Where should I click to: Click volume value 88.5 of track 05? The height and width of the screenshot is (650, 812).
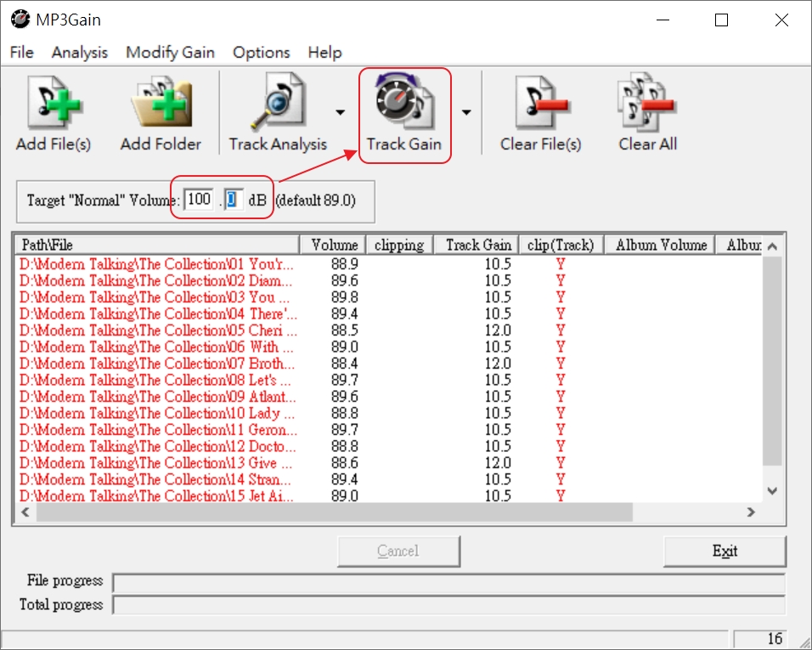345,331
